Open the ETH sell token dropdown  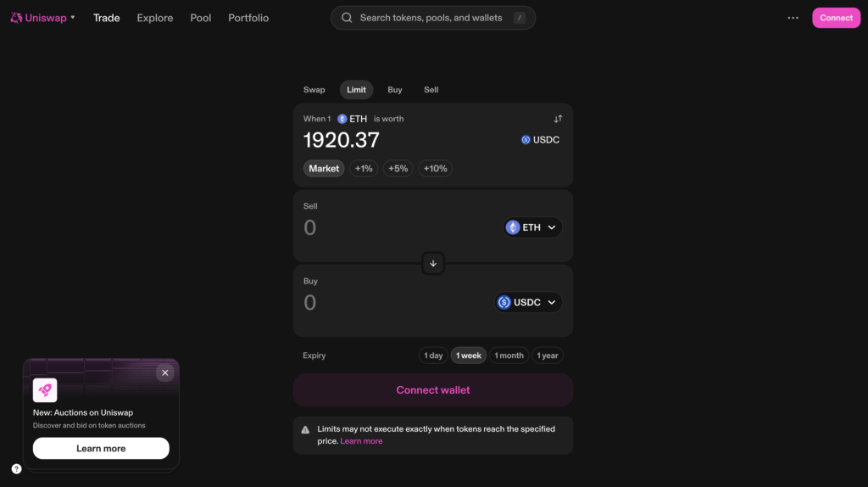(533, 227)
